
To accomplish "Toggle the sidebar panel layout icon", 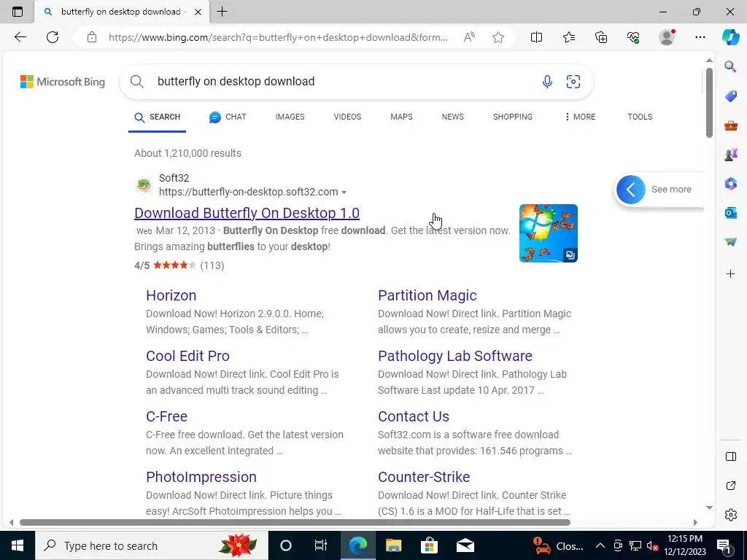I will [x=730, y=456].
